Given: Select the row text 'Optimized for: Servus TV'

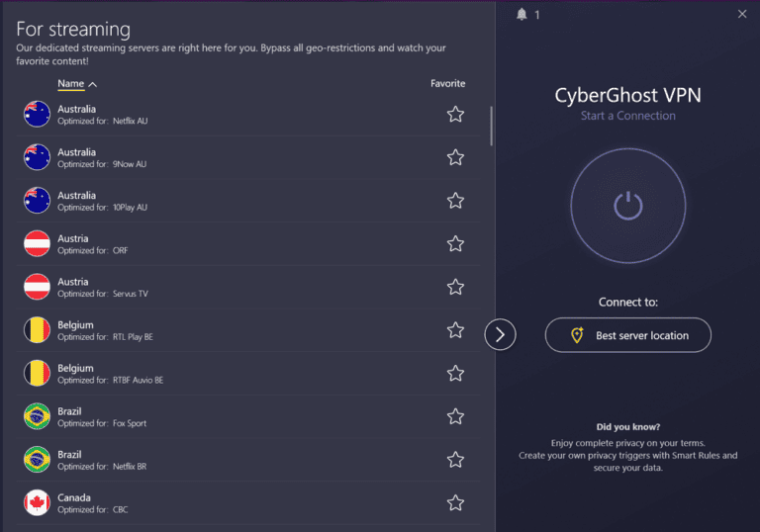Looking at the screenshot, I should (x=103, y=294).
